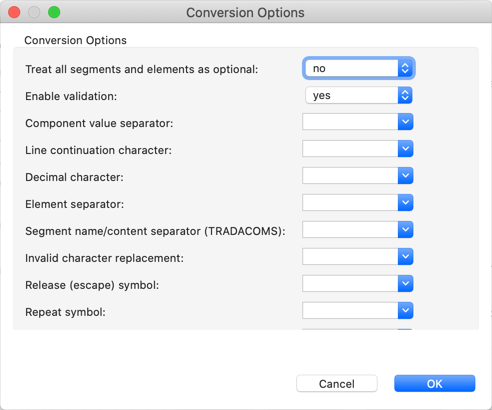
Task: Focus the Invalid character replacement field
Action: click(x=350, y=257)
